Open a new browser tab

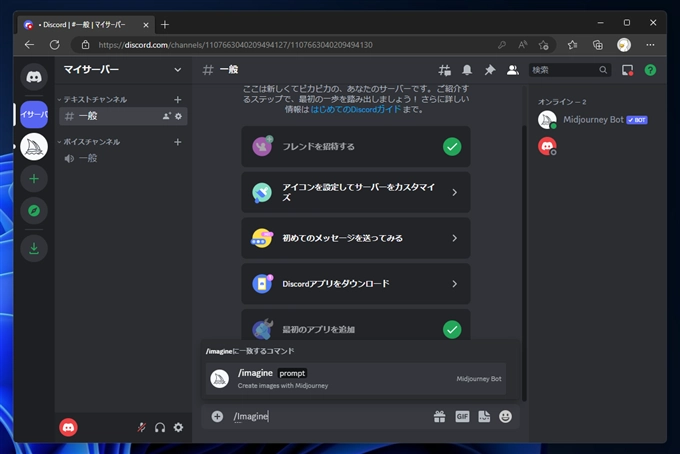165,25
